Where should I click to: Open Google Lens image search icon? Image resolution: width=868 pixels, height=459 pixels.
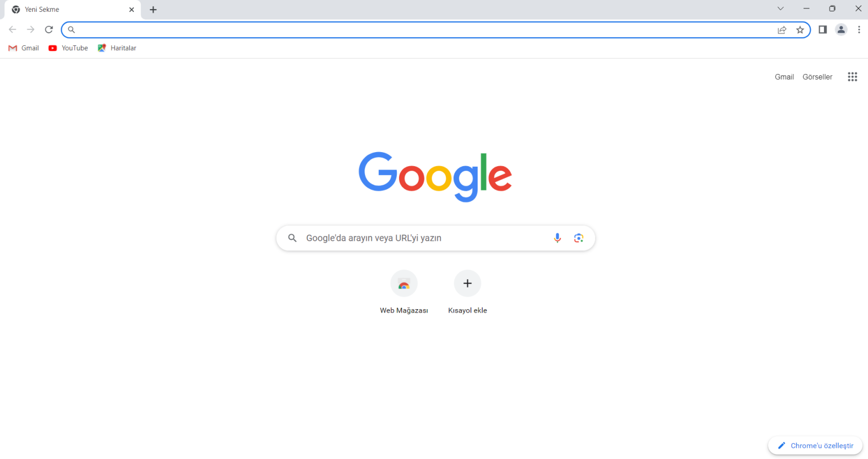579,238
